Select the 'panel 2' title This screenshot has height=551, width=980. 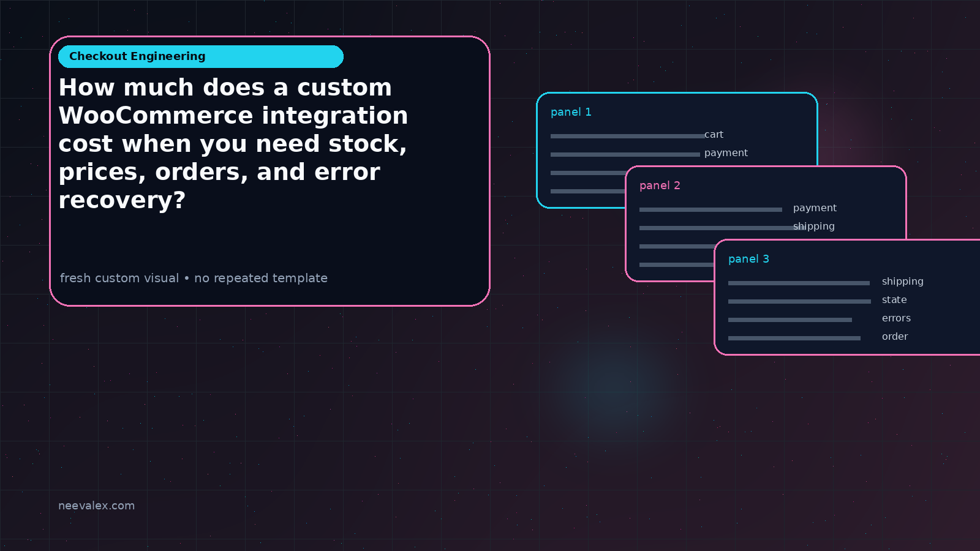click(x=660, y=186)
